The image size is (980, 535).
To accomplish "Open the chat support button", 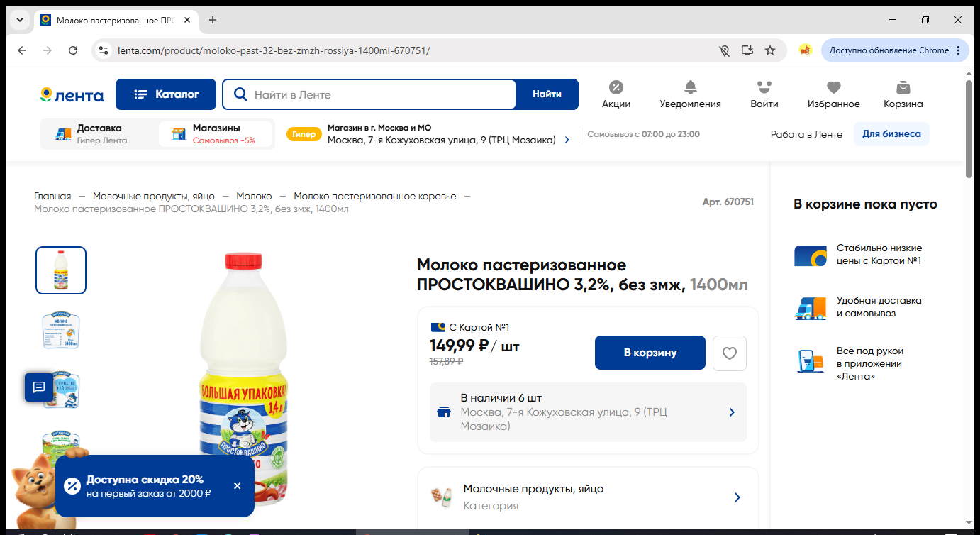I will pyautogui.click(x=39, y=387).
